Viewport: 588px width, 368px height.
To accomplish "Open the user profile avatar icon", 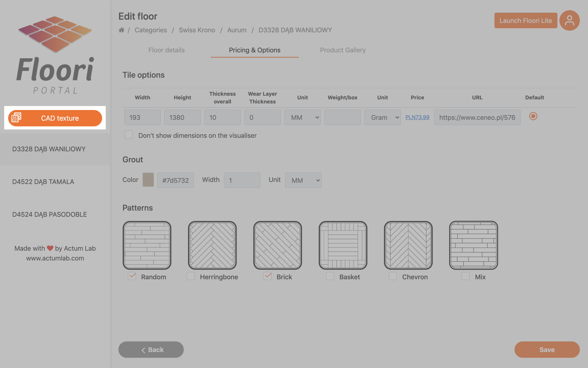I will pyautogui.click(x=569, y=20).
